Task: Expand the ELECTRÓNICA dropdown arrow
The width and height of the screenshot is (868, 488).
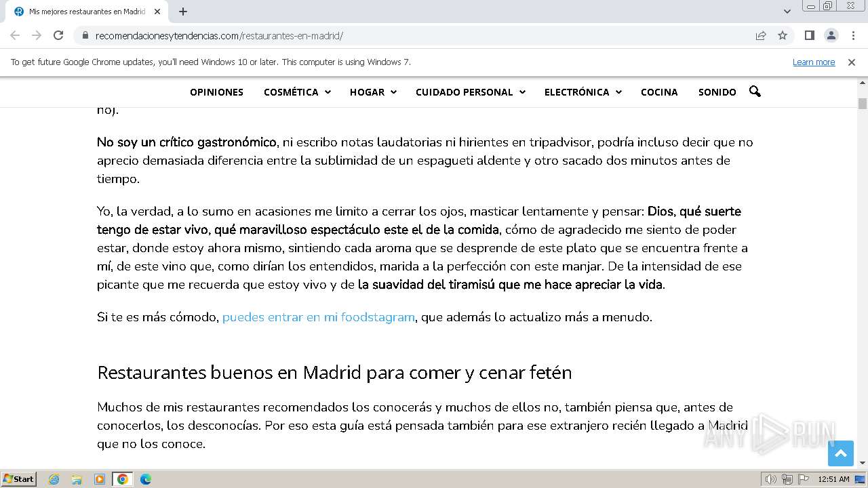Action: (618, 92)
